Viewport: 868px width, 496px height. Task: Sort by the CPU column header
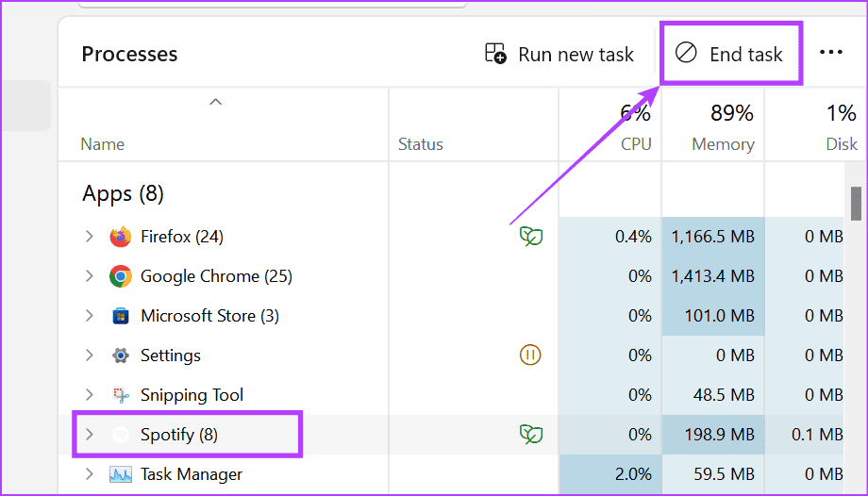click(x=636, y=144)
